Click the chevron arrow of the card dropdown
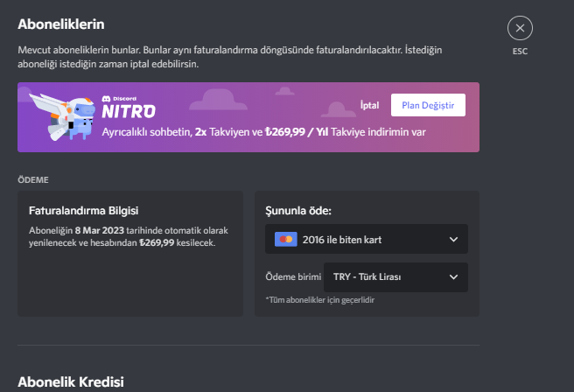Image resolution: width=574 pixels, height=392 pixels. coord(453,240)
